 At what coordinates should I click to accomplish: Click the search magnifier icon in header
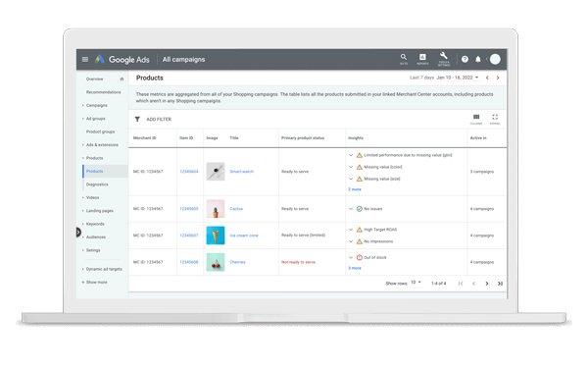coord(404,59)
